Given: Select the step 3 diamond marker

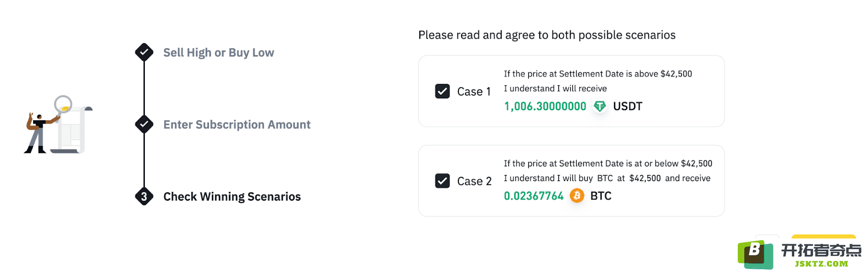Looking at the screenshot, I should click(x=144, y=196).
